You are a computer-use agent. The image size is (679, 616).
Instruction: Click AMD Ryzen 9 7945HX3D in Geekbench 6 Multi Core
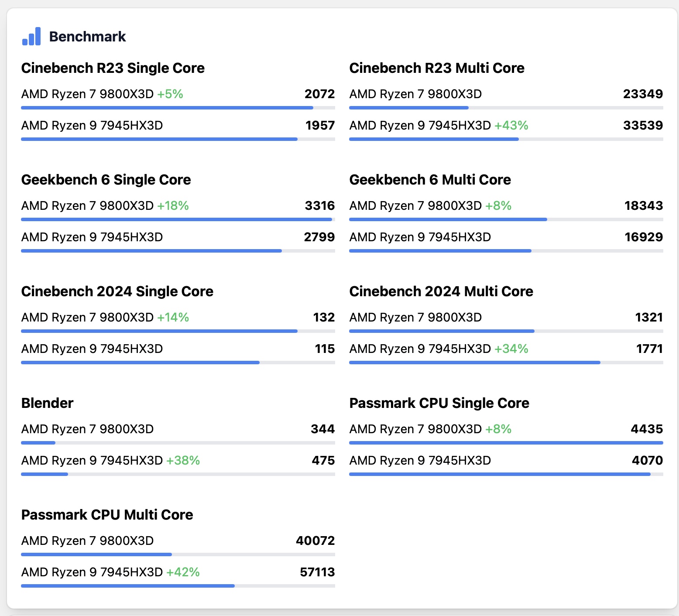click(x=420, y=237)
